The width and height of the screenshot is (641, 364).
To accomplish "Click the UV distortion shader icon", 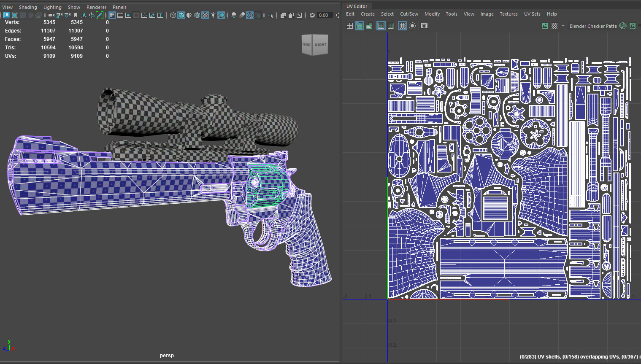I will pos(369,26).
